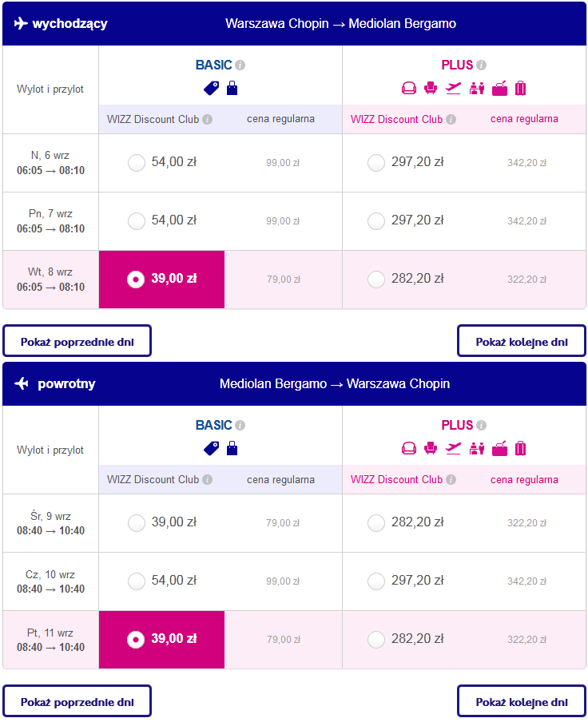588x722 pixels.
Task: Show next days for return flight
Action: (521, 701)
